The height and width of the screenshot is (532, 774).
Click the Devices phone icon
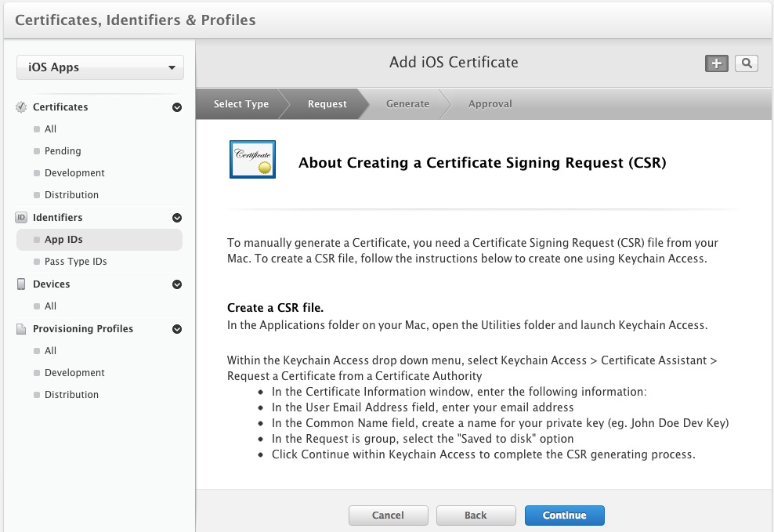(21, 284)
